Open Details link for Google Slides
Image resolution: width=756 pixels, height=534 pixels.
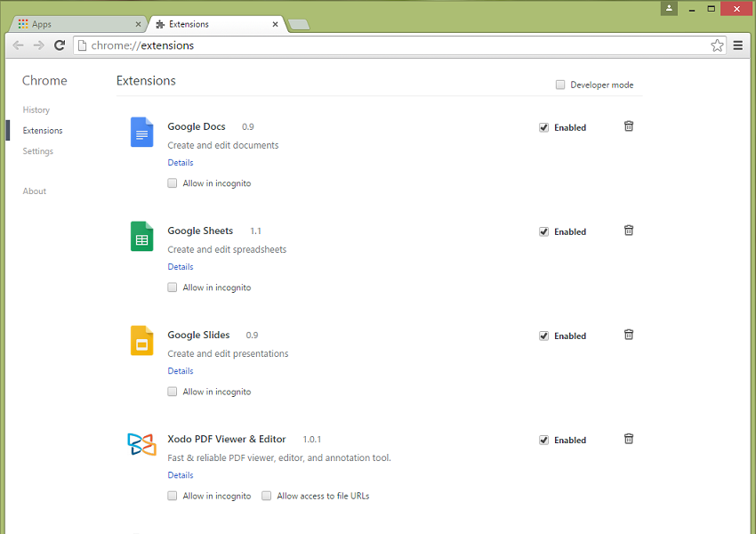[181, 371]
